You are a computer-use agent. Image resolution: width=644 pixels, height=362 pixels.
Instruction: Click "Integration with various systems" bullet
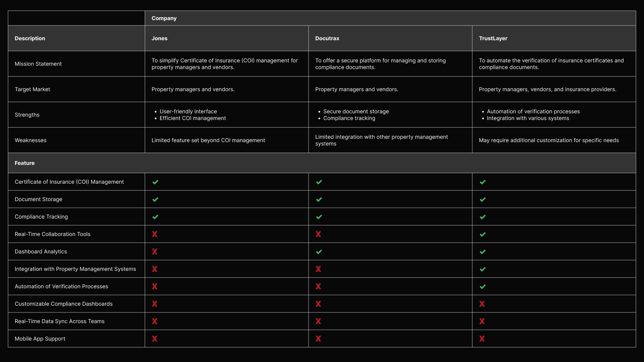pyautogui.click(x=528, y=118)
